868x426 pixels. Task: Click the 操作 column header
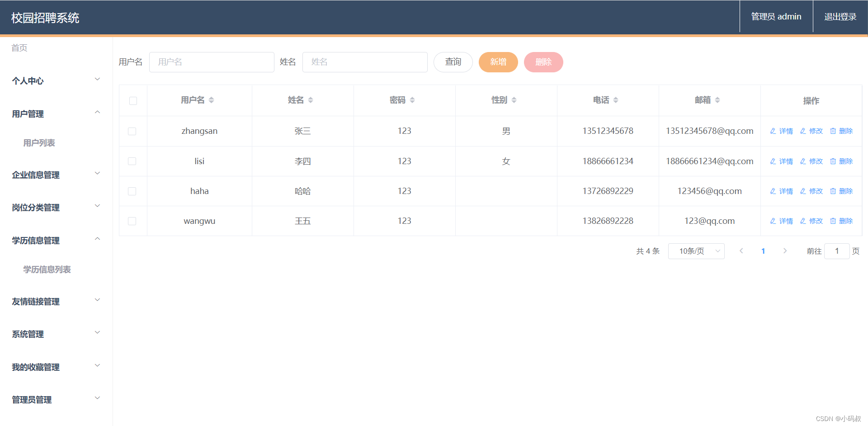coord(811,101)
